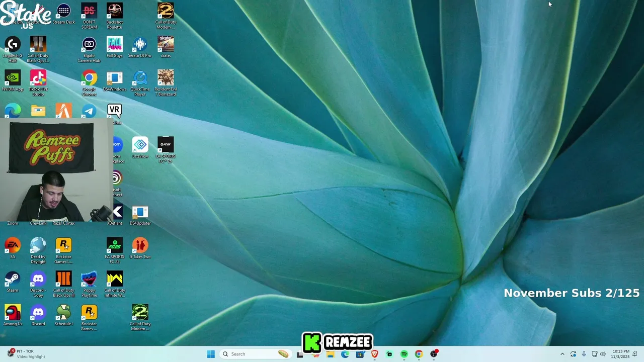Launch Poppy Playtime from the desktop
644x362 pixels.
[89, 285]
